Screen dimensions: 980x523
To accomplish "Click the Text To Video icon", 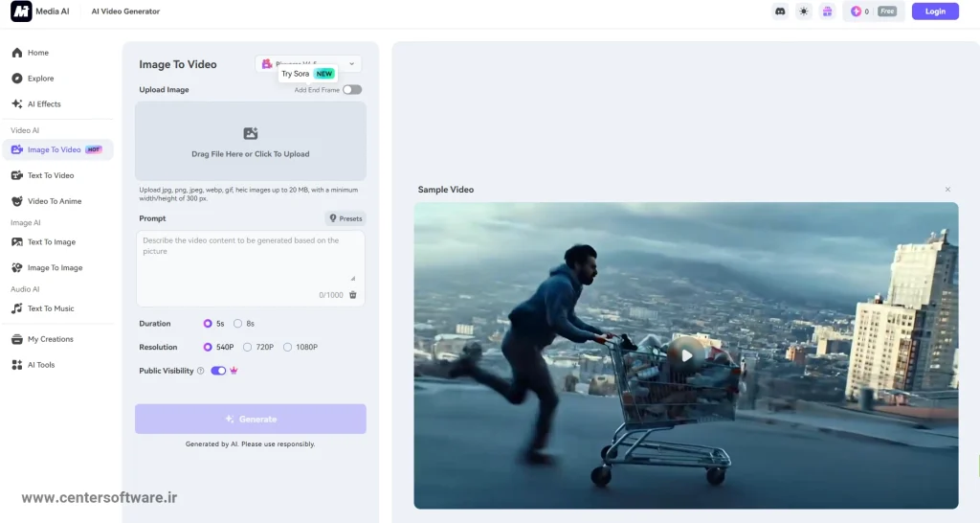I will tap(17, 175).
